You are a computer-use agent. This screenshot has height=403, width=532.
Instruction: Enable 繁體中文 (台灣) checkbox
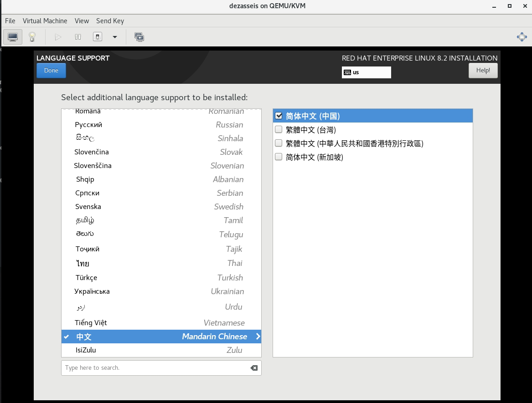pyautogui.click(x=279, y=129)
